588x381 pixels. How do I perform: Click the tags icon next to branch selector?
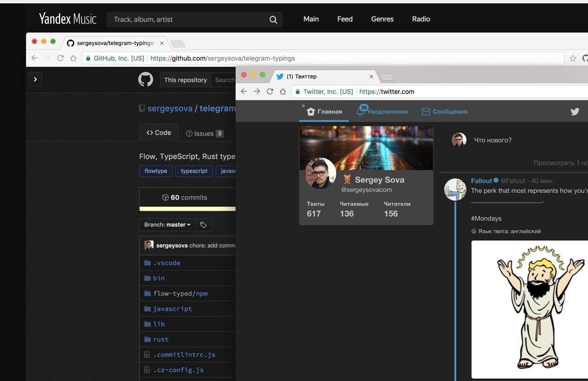pos(203,225)
